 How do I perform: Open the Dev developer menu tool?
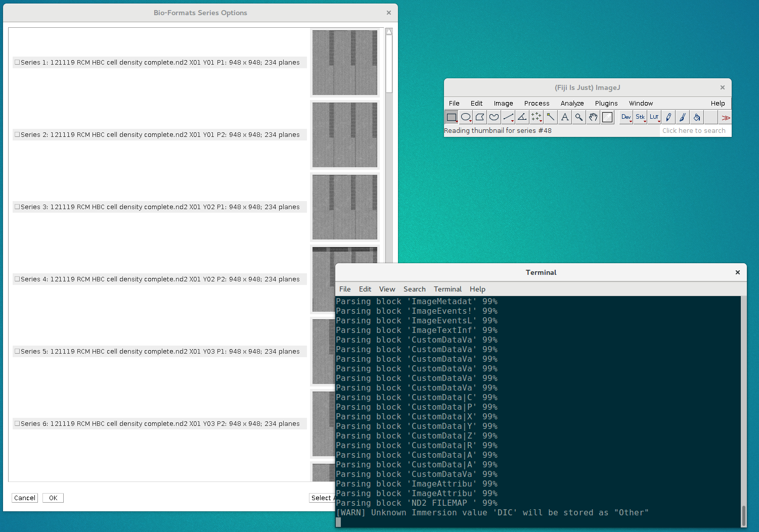coord(626,117)
